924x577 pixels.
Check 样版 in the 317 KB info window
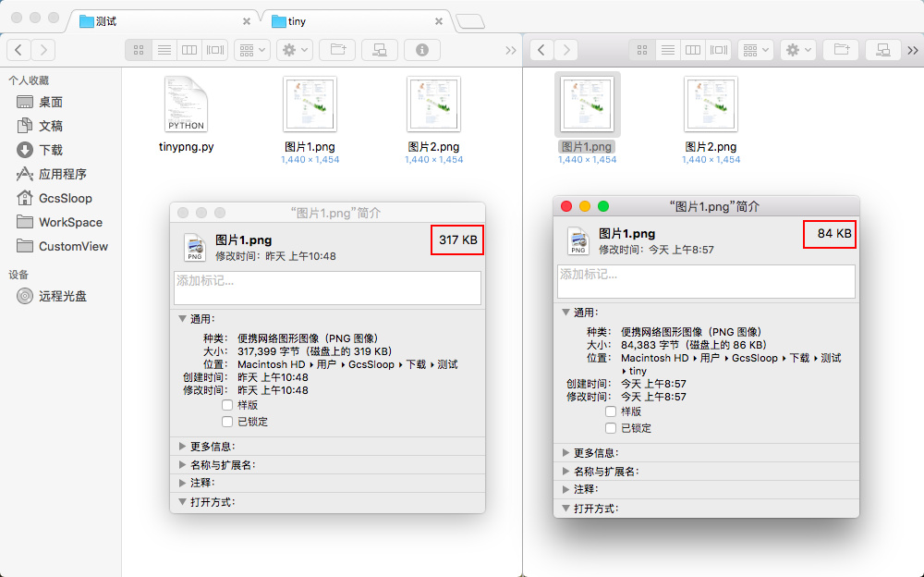(x=227, y=405)
